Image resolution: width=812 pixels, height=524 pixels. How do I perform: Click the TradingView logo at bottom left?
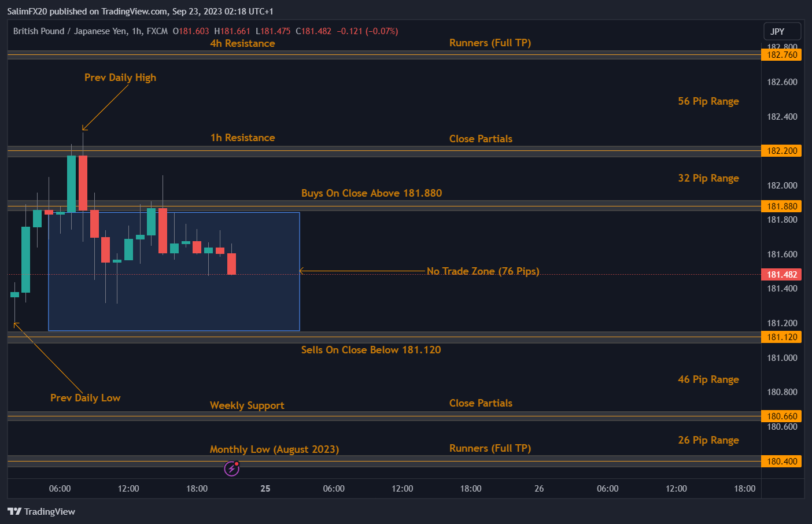41,511
